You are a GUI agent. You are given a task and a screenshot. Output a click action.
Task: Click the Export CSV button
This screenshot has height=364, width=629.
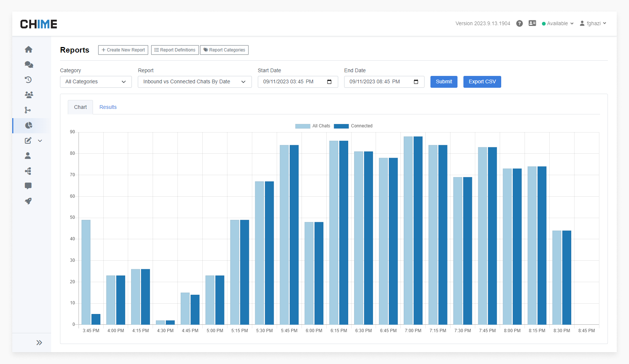482,82
